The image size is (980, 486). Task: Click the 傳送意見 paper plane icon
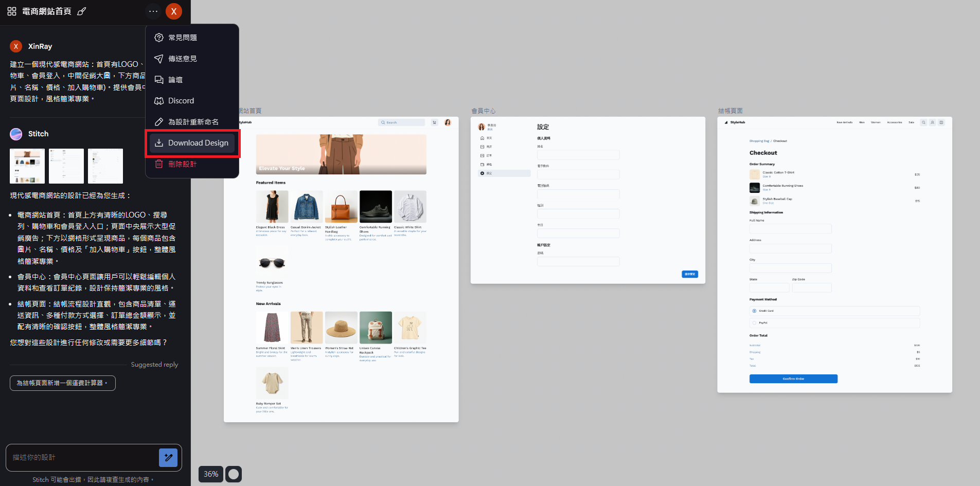point(159,59)
